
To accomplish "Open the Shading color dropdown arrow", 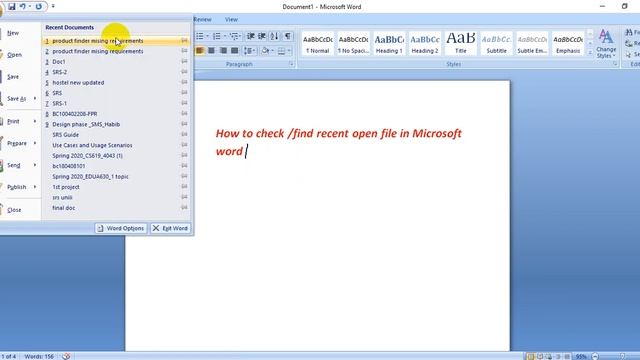I will pos(272,51).
